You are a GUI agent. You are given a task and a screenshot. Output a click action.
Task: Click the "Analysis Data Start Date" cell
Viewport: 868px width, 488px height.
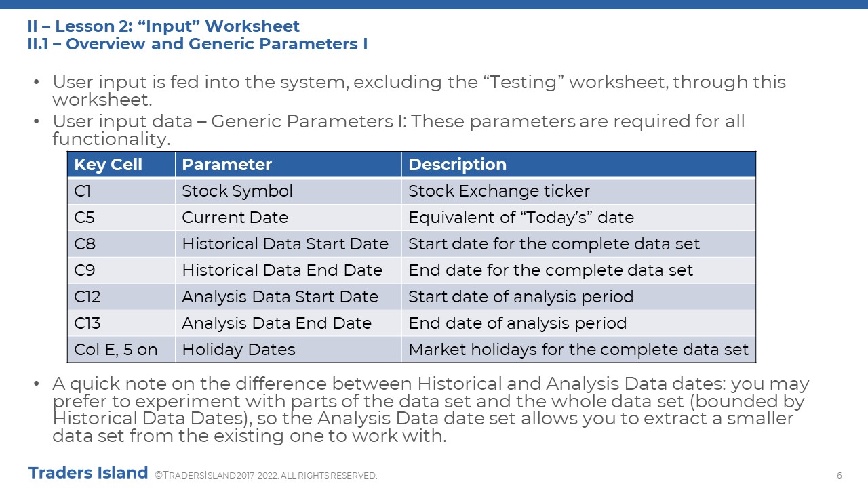(288, 297)
